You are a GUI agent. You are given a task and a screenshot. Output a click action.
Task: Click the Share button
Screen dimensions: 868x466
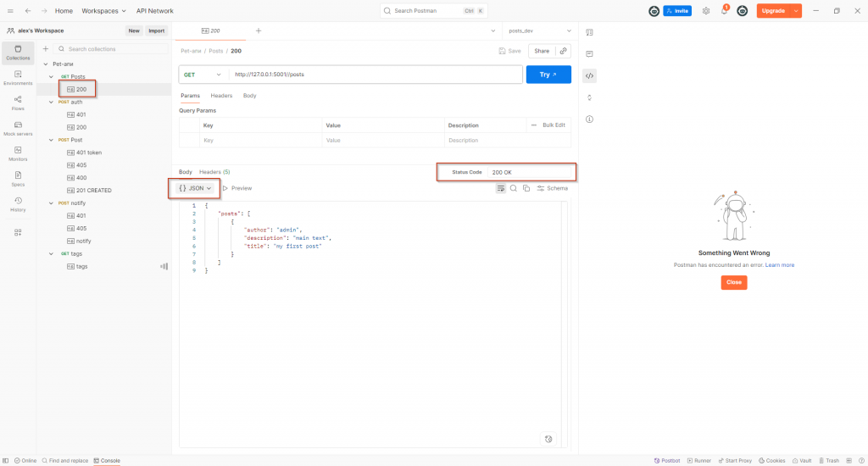pyautogui.click(x=542, y=51)
